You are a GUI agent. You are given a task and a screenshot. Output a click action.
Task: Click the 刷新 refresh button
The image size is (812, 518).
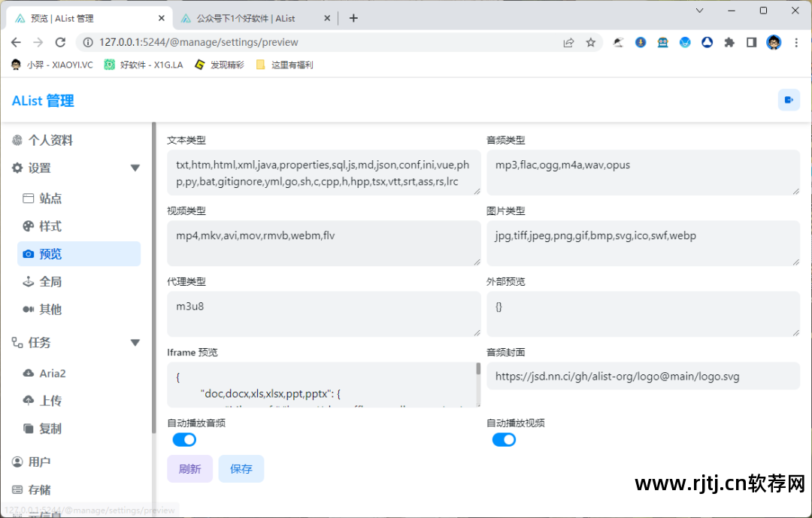[x=189, y=468]
